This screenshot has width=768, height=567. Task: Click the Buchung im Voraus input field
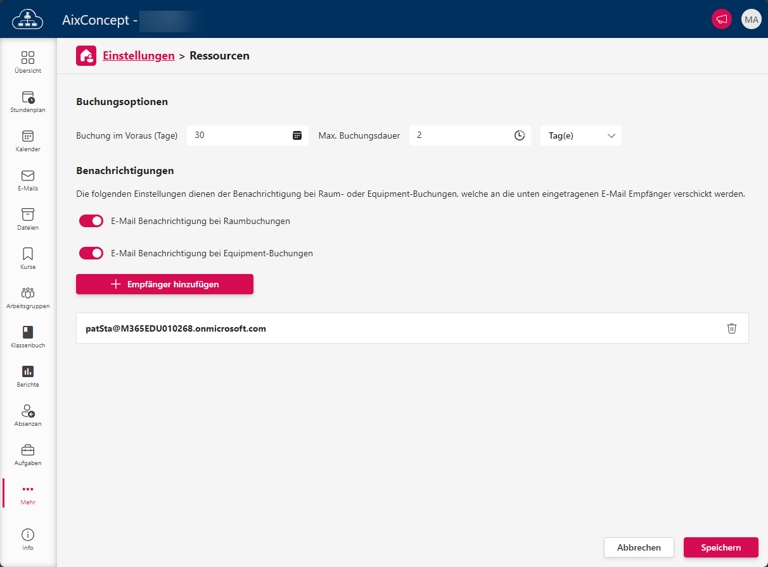tap(238, 135)
